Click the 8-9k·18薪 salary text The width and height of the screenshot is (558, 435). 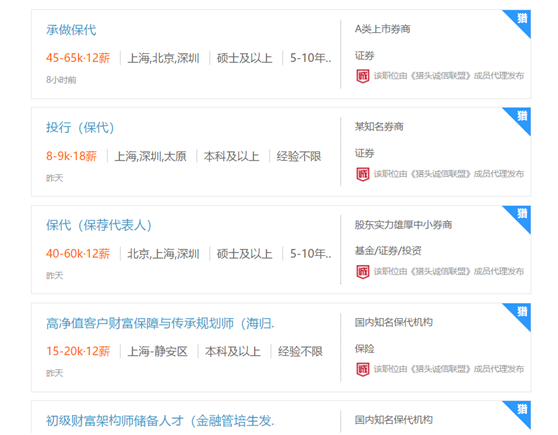click(71, 156)
